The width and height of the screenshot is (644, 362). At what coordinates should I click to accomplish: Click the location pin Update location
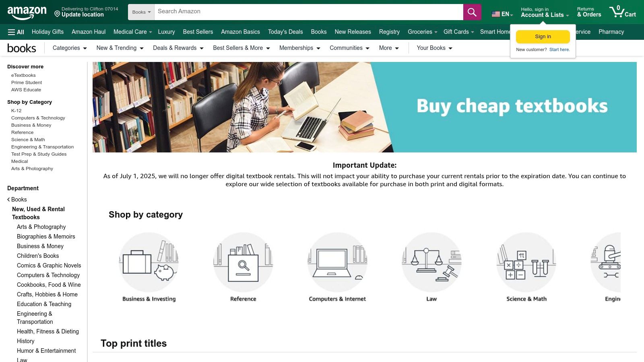[86, 12]
